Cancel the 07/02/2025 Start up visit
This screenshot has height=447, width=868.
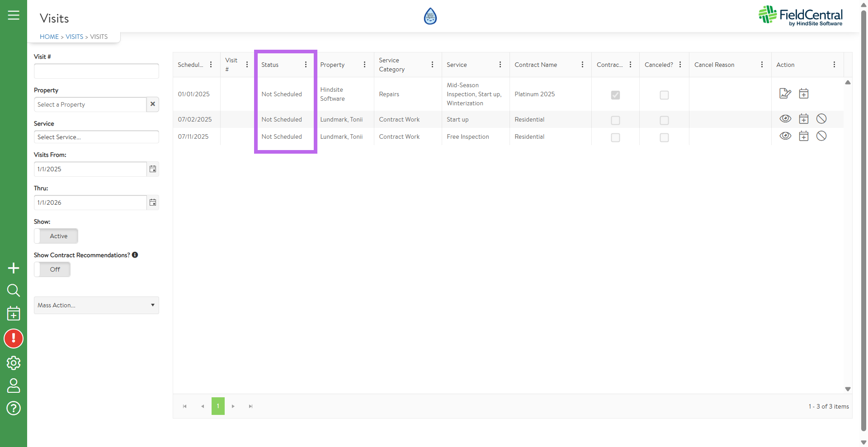coord(821,119)
